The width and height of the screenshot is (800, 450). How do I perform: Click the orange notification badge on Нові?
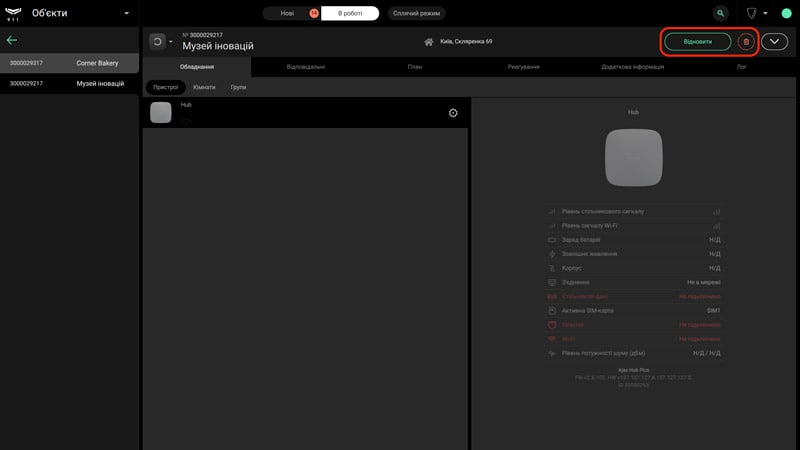(x=314, y=13)
